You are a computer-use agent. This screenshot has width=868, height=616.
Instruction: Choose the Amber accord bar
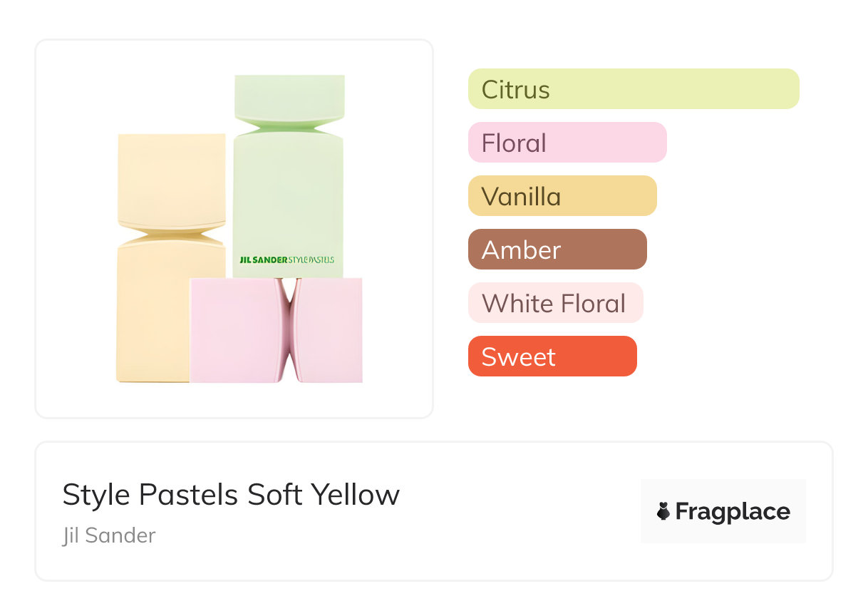tap(557, 250)
